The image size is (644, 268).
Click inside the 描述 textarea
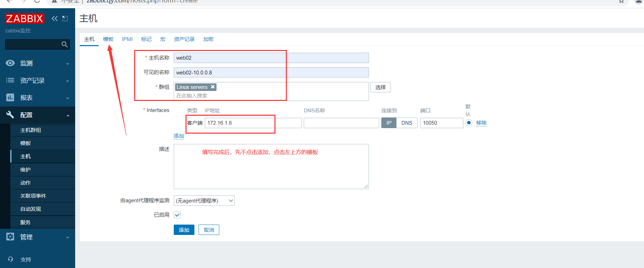tap(271, 166)
